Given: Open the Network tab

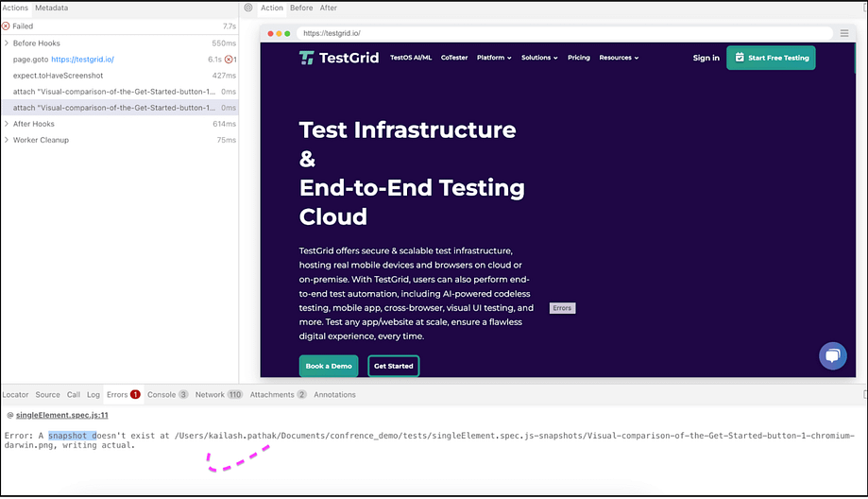Looking at the screenshot, I should 219,395.
